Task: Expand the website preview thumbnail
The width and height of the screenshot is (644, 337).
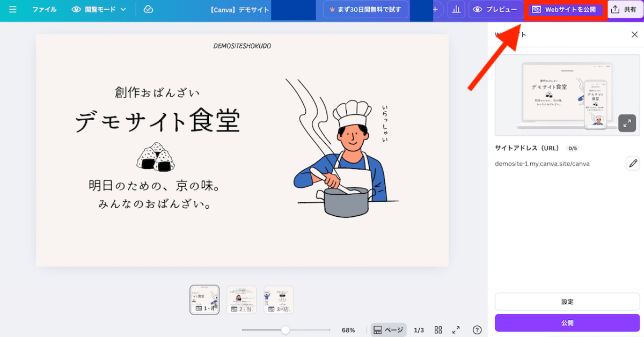Action: (x=627, y=123)
